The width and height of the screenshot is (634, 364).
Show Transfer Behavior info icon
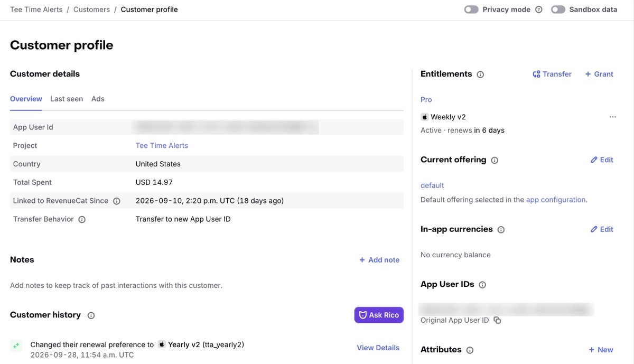82,219
